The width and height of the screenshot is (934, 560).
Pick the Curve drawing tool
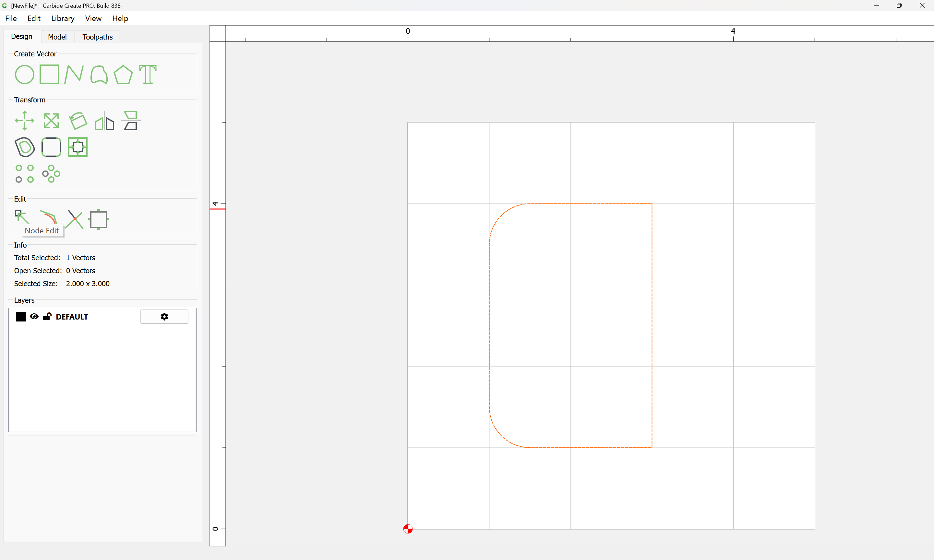pyautogui.click(x=99, y=74)
